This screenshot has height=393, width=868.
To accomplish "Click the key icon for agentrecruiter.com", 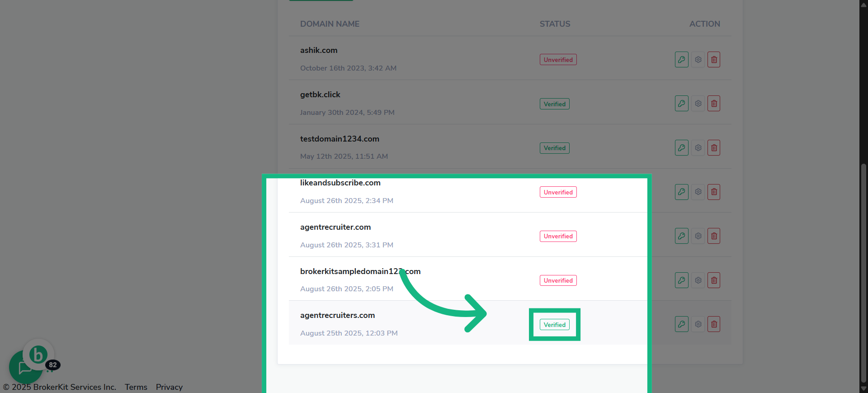I will pyautogui.click(x=681, y=236).
